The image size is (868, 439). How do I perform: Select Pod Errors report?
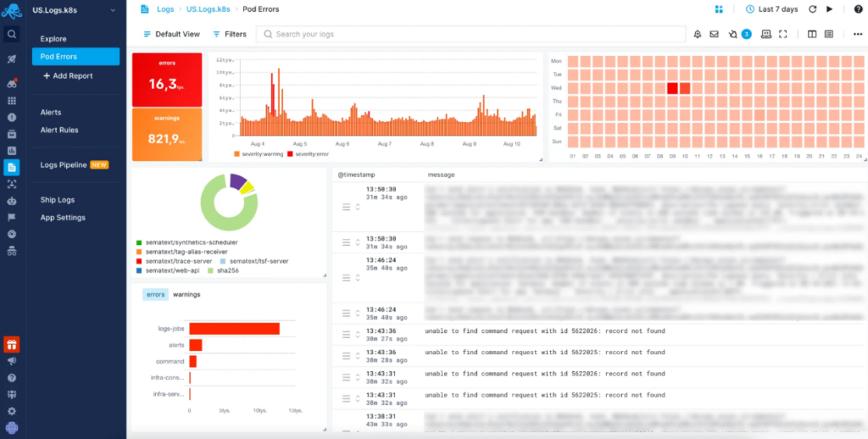point(75,57)
